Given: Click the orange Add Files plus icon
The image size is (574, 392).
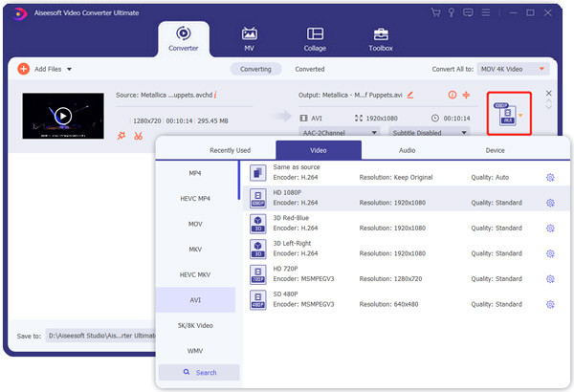Looking at the screenshot, I should (x=23, y=69).
